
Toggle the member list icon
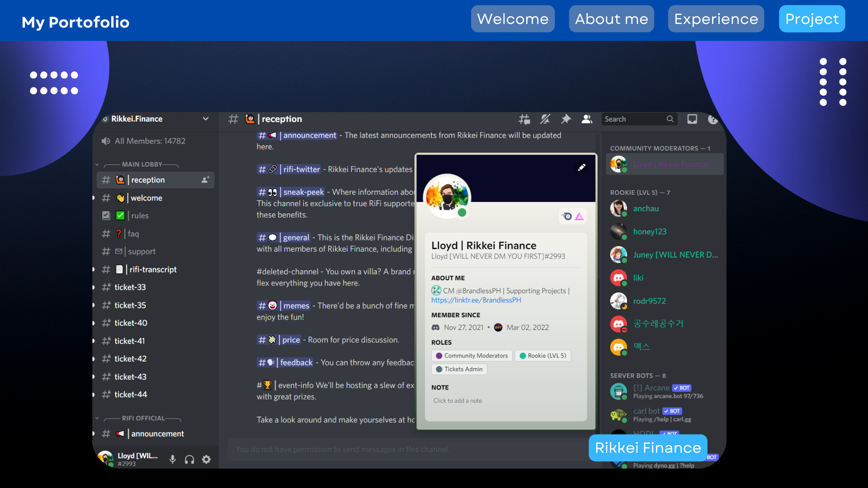587,119
